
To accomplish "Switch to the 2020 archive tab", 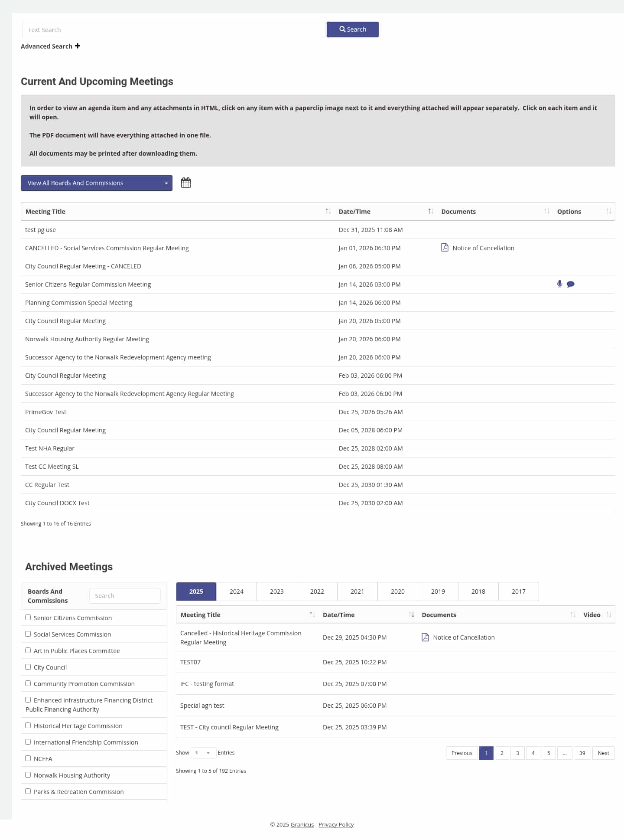I will (398, 592).
